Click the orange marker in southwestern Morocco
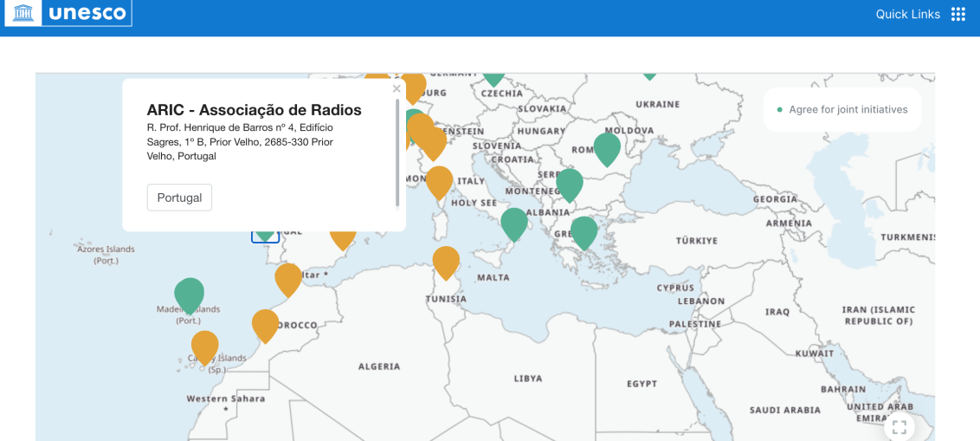The height and width of the screenshot is (441, 980). pos(265,325)
